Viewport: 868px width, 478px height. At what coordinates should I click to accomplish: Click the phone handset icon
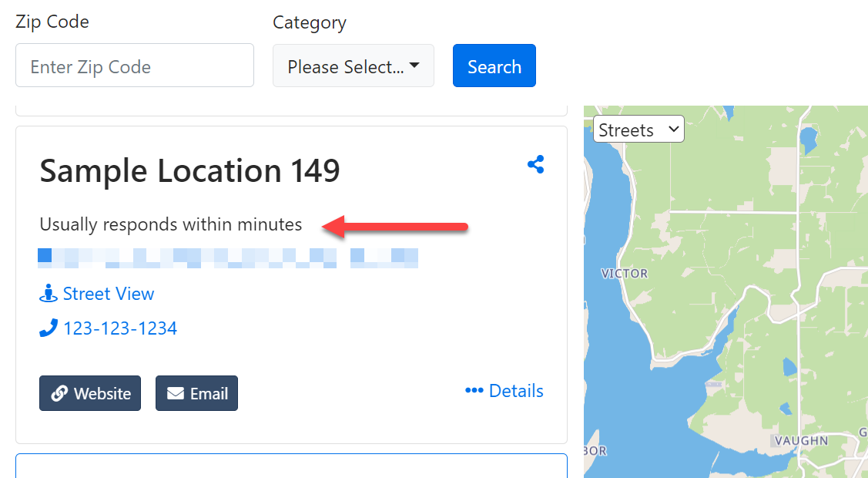click(49, 328)
